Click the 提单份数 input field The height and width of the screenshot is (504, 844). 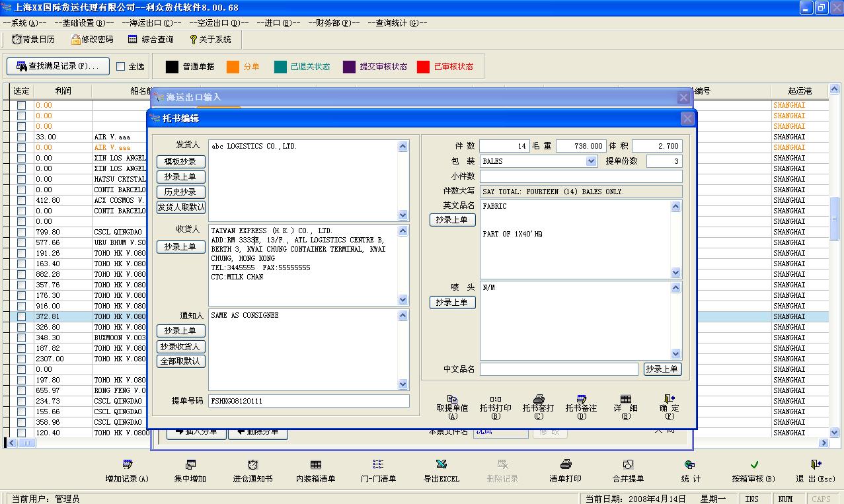tap(664, 161)
